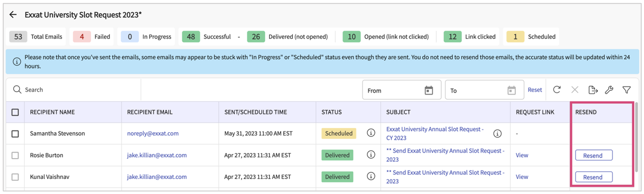The width and height of the screenshot is (644, 194).
Task: Click the Resend column header
Action: (586, 112)
